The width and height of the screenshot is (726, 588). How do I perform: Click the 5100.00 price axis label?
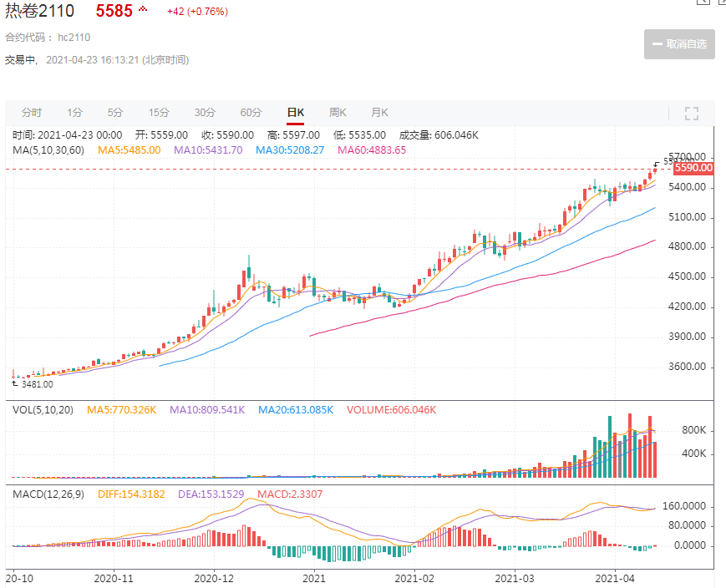tap(687, 217)
